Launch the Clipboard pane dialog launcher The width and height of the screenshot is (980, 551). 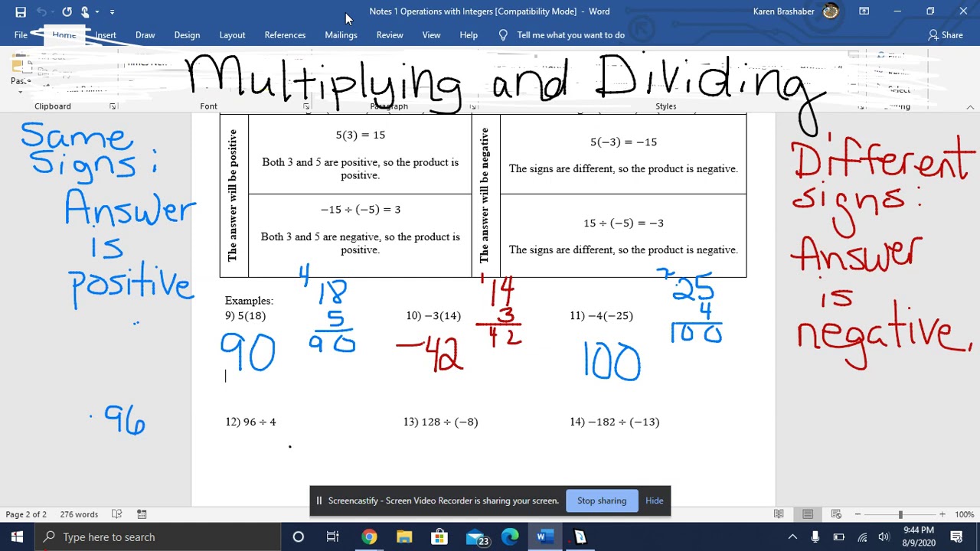(113, 106)
